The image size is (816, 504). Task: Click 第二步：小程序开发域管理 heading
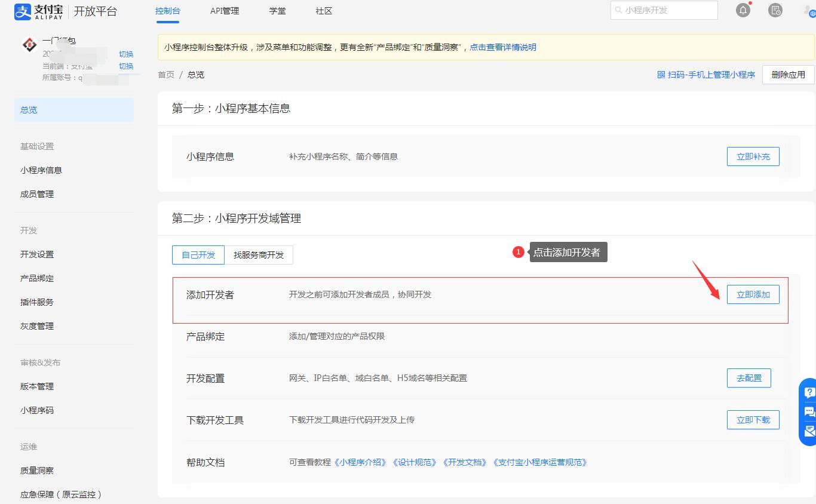pos(237,218)
